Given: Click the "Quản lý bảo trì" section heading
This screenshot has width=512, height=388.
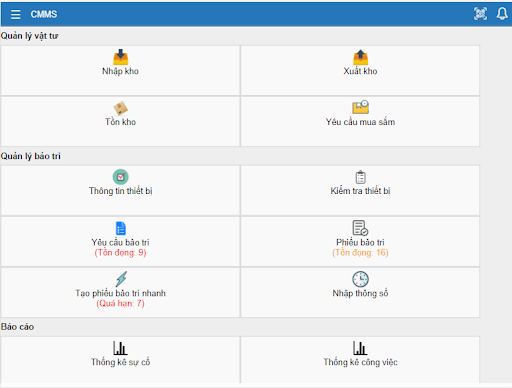Looking at the screenshot, I should pos(31,156).
